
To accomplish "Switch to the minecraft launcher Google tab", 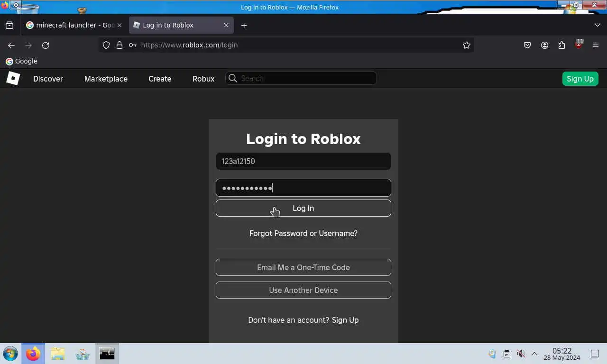I will point(74,25).
